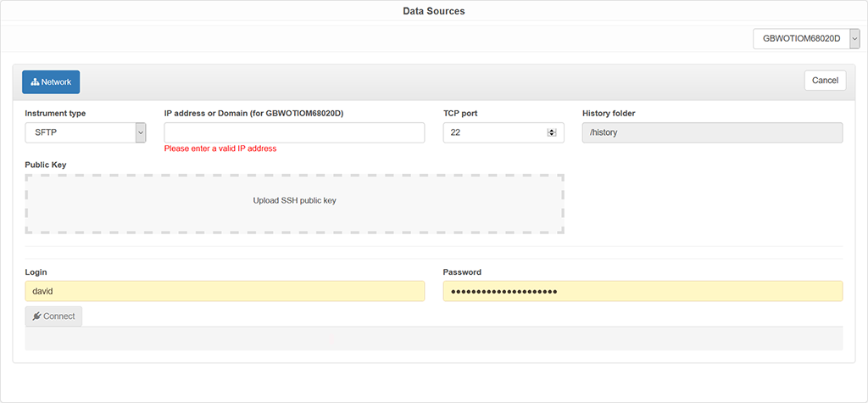Click the plug icon on Connect
The image size is (868, 403).
[x=36, y=316]
